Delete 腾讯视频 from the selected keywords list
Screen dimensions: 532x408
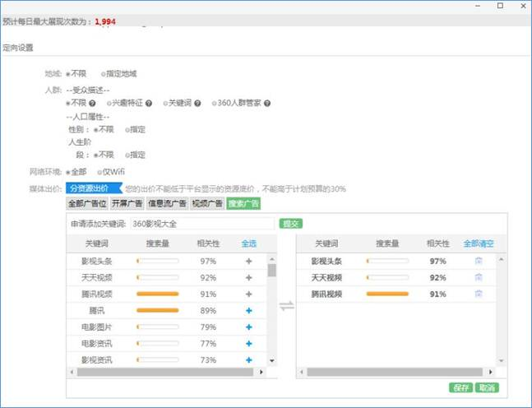(x=479, y=294)
